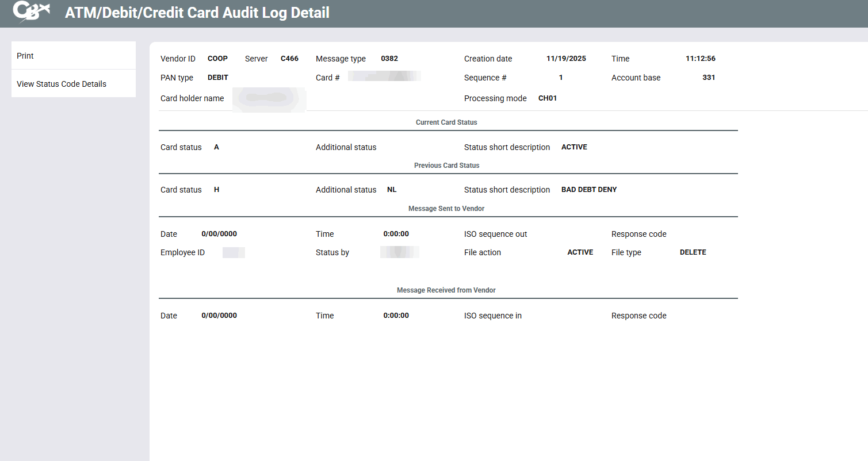868x461 pixels.
Task: Click the redacted Card # field
Action: tap(384, 76)
